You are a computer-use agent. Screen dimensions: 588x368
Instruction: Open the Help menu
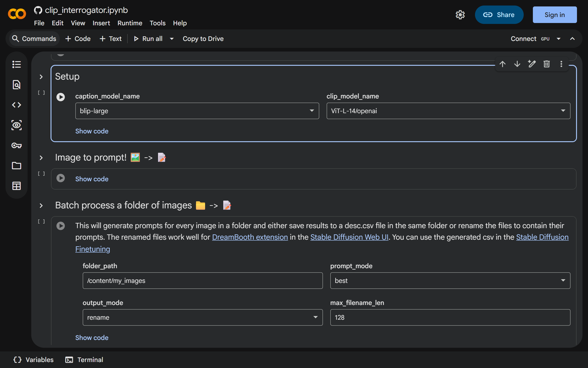click(180, 23)
